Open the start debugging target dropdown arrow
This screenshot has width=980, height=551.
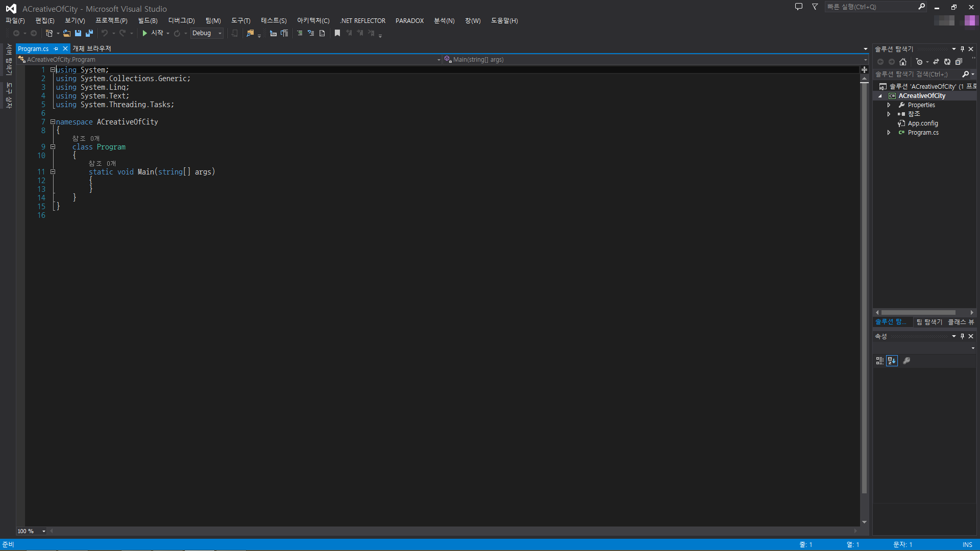[x=168, y=33]
